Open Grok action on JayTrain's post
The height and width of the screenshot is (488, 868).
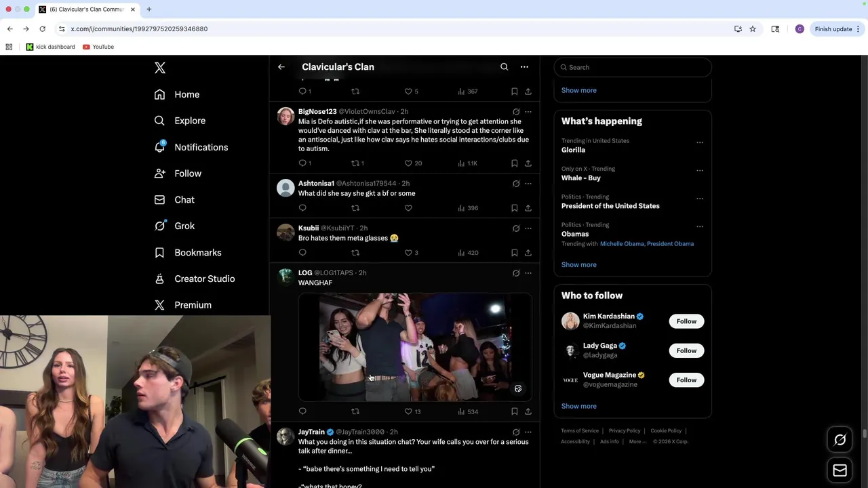pos(516,432)
